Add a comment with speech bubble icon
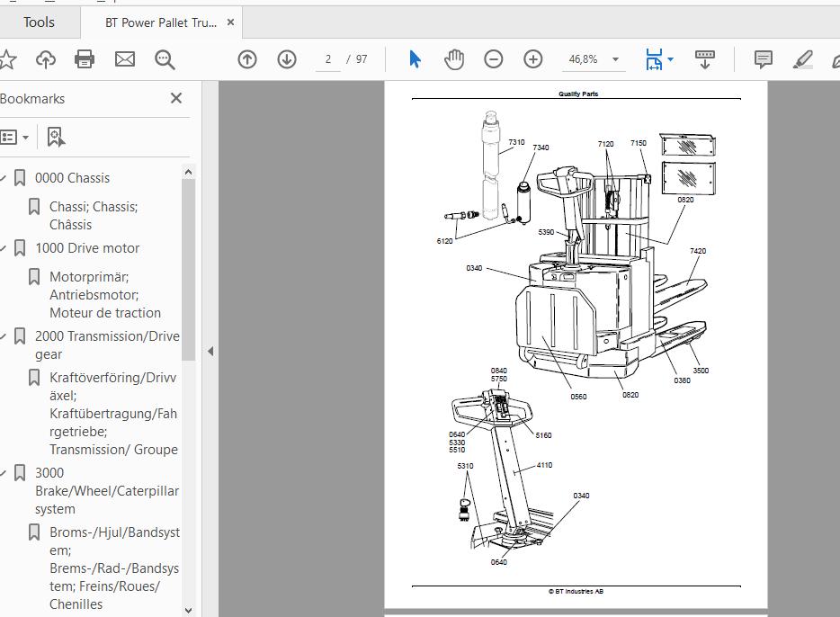840x617 pixels. tap(763, 59)
